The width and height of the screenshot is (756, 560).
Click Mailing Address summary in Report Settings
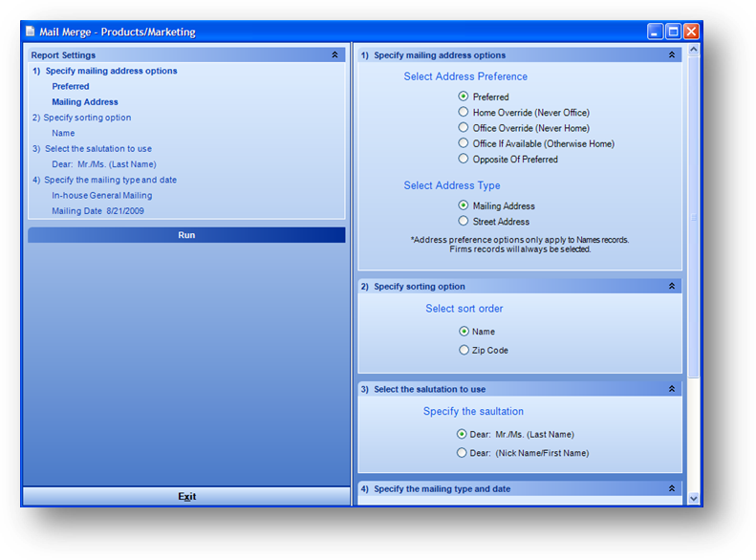85,101
